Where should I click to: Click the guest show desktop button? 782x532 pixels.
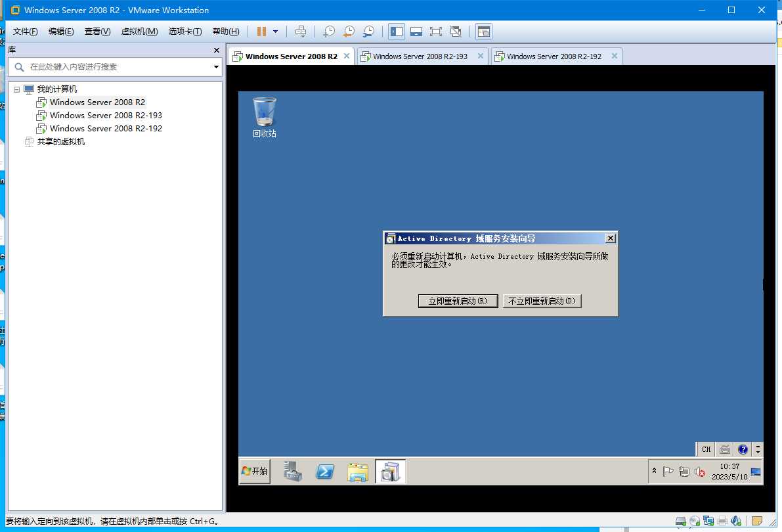[x=756, y=472]
